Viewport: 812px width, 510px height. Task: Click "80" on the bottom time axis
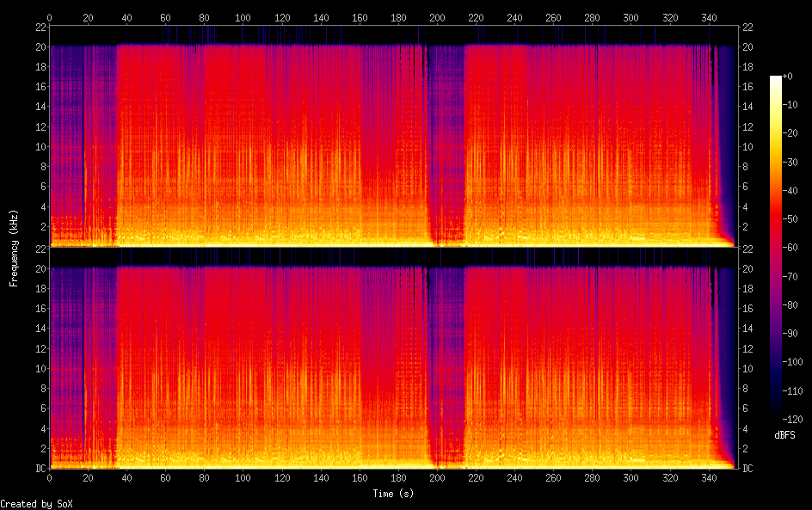tap(204, 478)
